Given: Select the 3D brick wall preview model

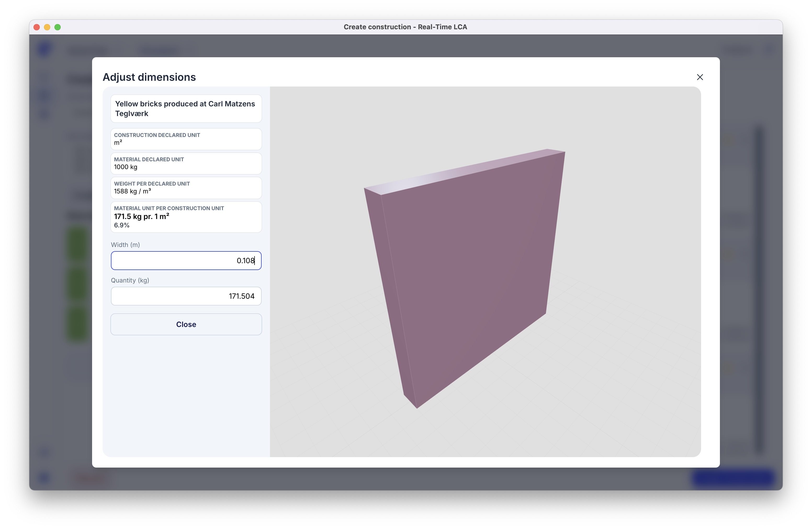Looking at the screenshot, I should click(x=464, y=278).
